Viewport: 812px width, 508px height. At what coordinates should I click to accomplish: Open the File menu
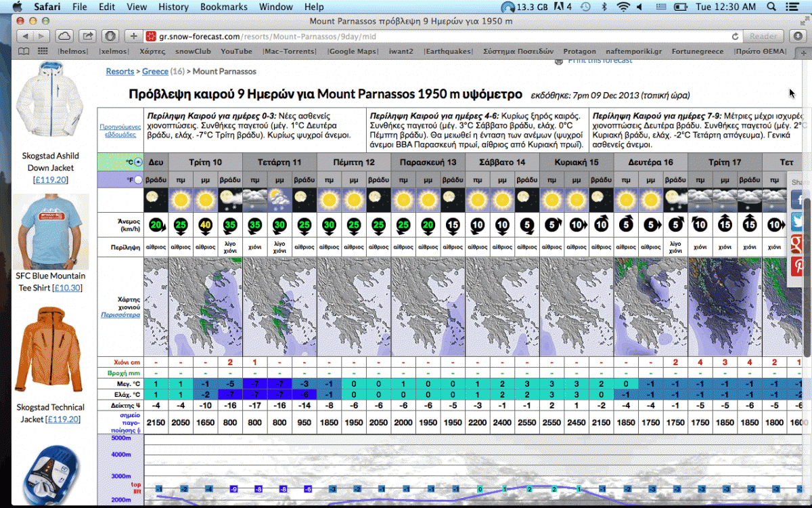pos(80,7)
